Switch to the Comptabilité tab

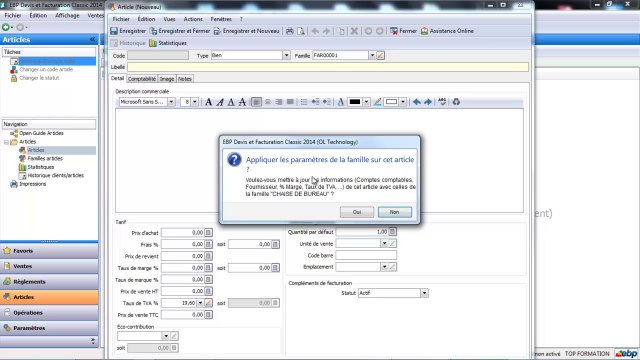pyautogui.click(x=142, y=79)
